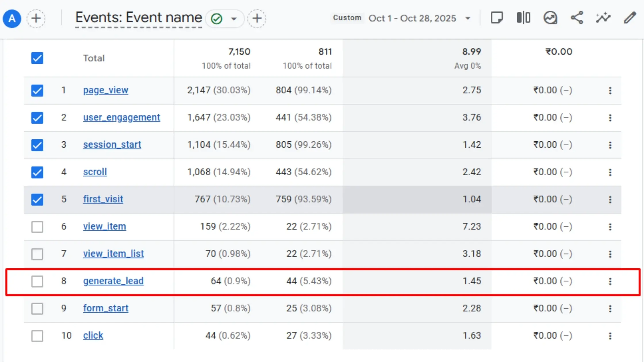Open the three-dot menu on the generate_lead row
Viewport: 644px width, 362px height.
(x=610, y=282)
